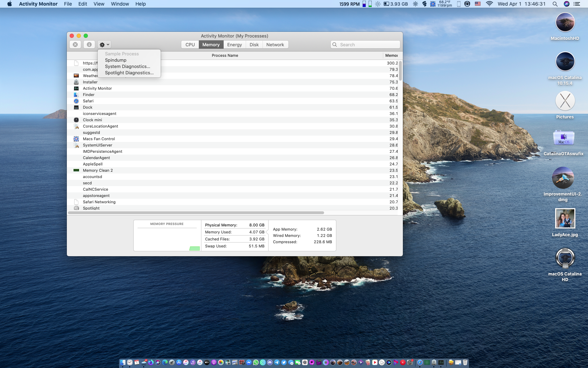Sort by the Memory column header
The width and height of the screenshot is (588, 368).
pos(391,55)
